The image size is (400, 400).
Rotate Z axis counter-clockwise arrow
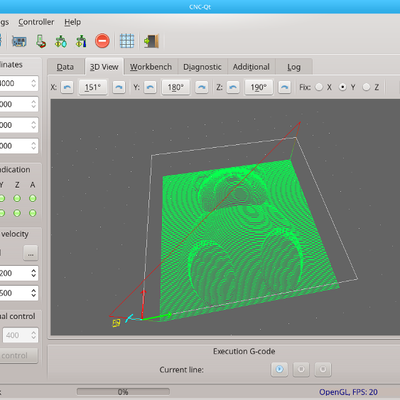pos(233,87)
